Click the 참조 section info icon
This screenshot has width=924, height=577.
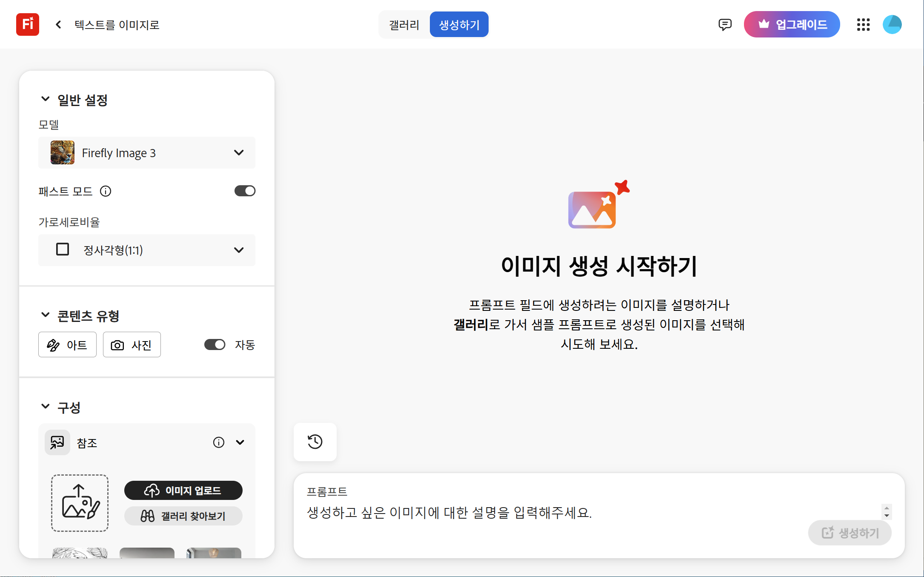coord(218,442)
